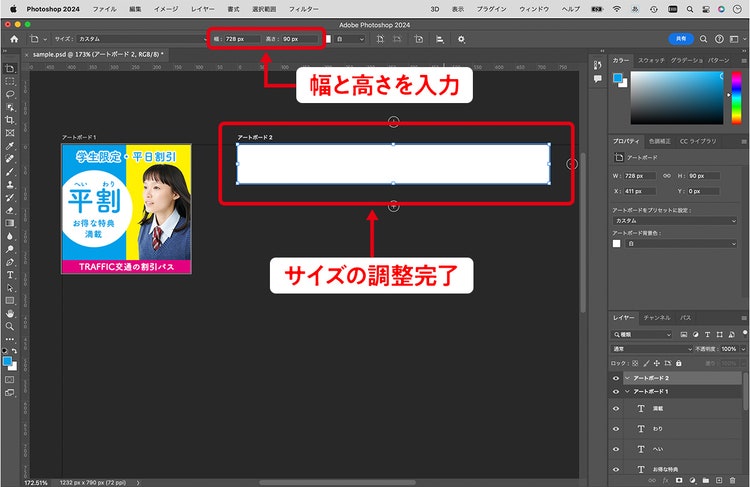Select the Path Selection tool
The image size is (750, 487).
click(10, 288)
